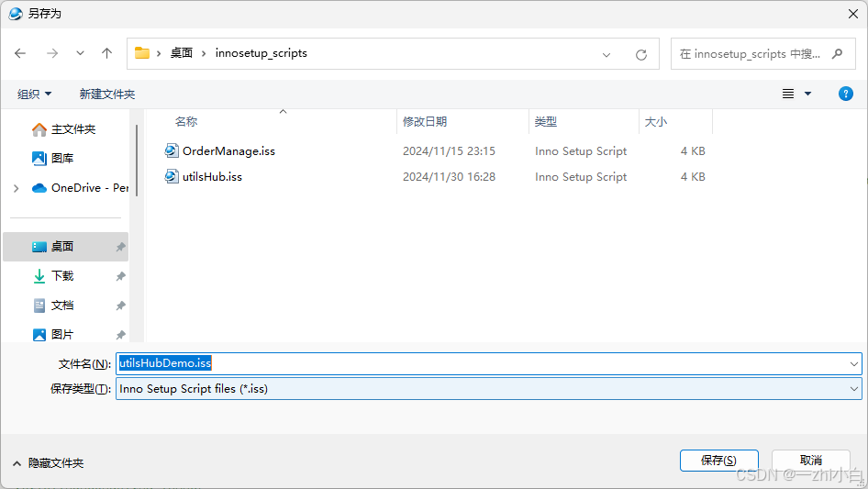Go forward using the right arrow
Image resolution: width=868 pixels, height=489 pixels.
point(52,53)
